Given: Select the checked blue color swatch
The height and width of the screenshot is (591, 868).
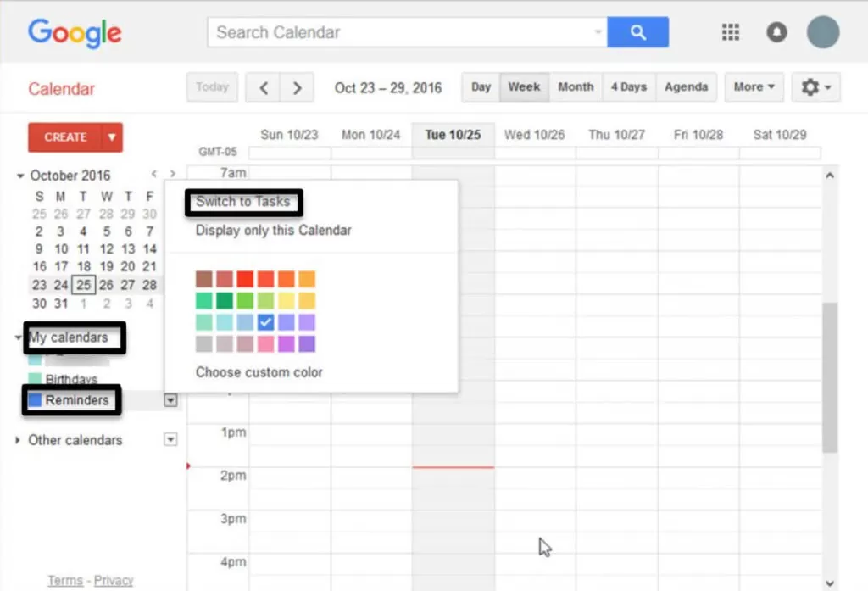Looking at the screenshot, I should 265,322.
